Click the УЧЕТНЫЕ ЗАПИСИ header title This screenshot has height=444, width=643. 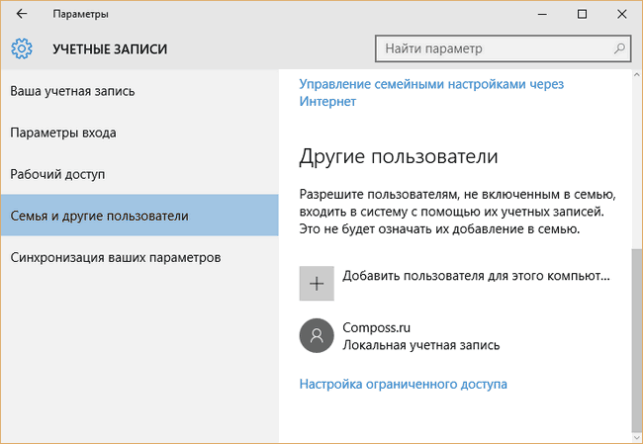[110, 49]
